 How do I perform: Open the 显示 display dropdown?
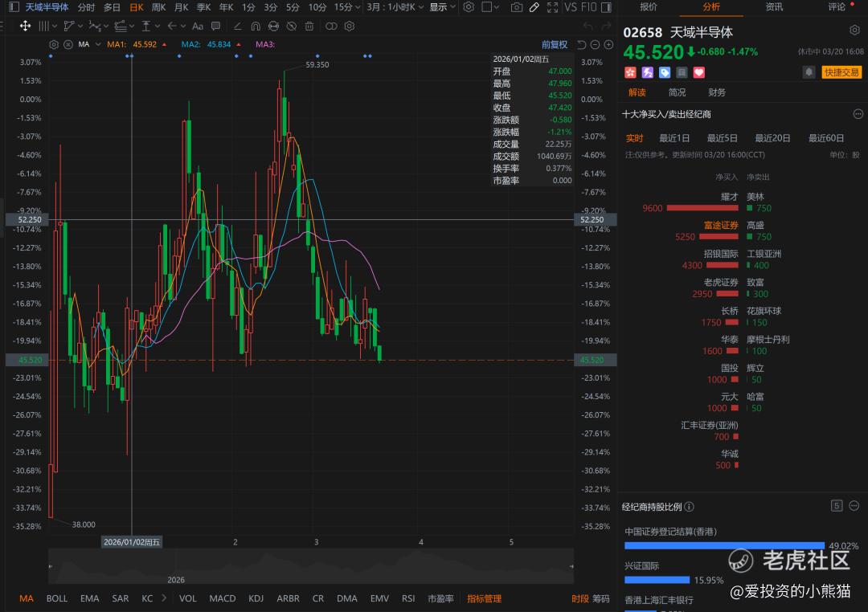coord(441,7)
